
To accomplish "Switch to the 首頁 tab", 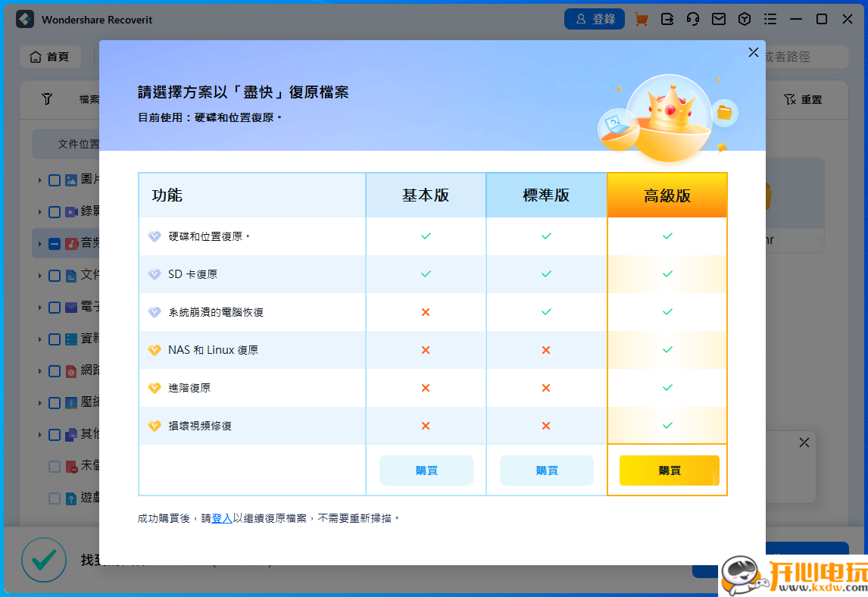I will (50, 56).
